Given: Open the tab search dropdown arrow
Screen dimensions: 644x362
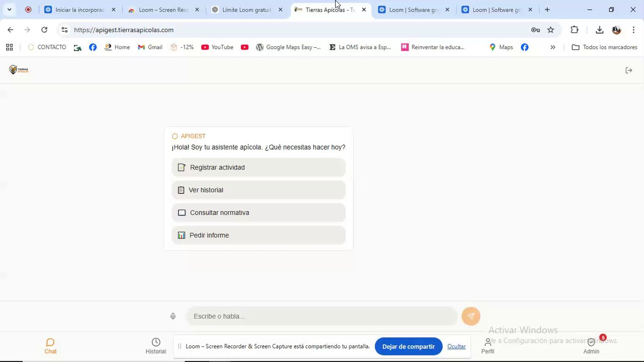Looking at the screenshot, I should pos(9,10).
